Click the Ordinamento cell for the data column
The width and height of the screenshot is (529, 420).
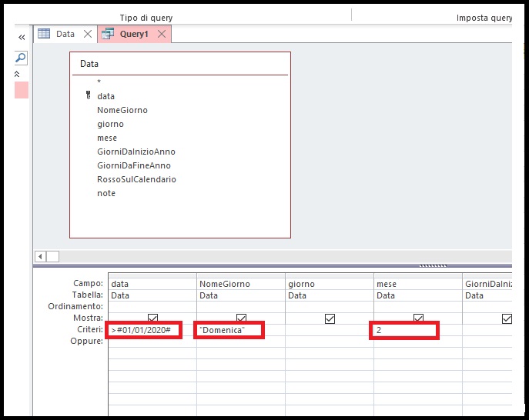pos(152,307)
